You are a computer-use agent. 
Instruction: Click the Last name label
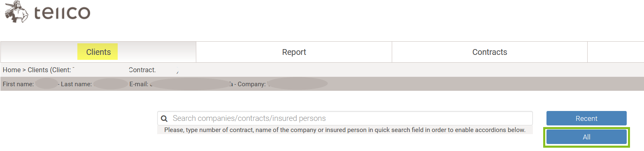[x=76, y=84]
